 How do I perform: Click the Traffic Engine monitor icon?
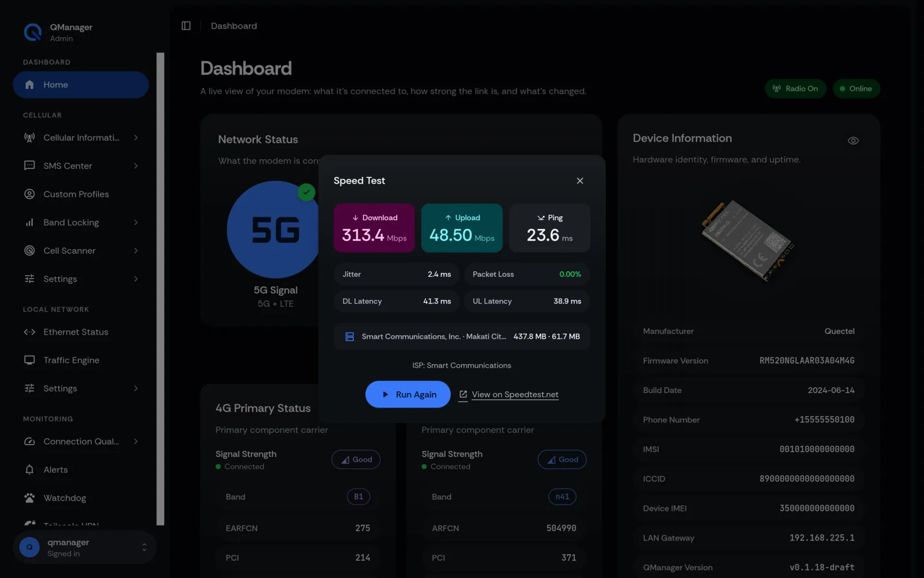[x=29, y=360]
